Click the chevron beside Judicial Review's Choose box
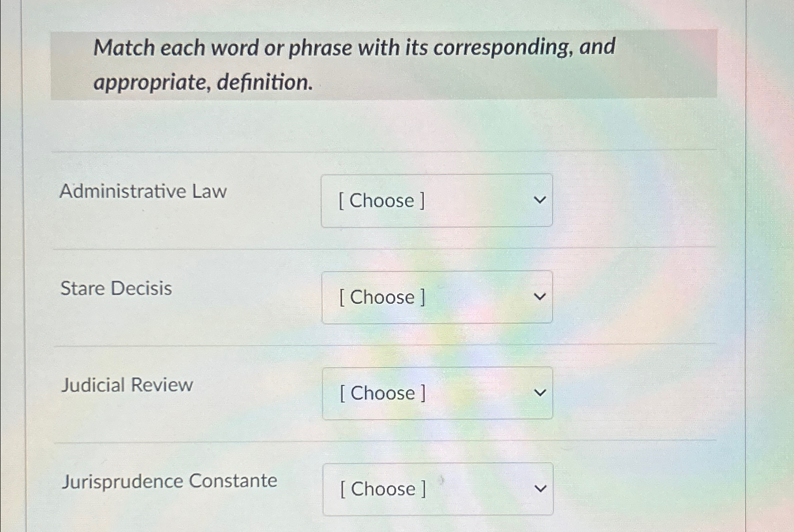 [541, 392]
